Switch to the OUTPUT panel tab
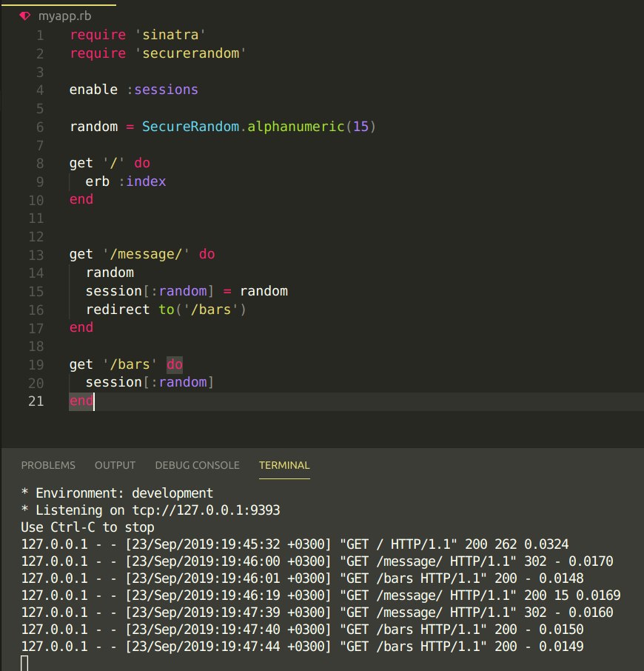The width and height of the screenshot is (644, 671). 115,465
